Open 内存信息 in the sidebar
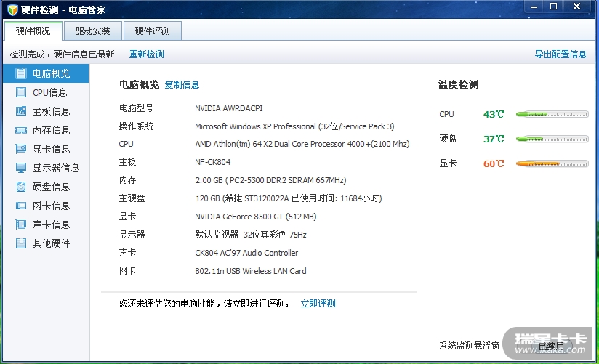599x364 pixels. click(46, 130)
